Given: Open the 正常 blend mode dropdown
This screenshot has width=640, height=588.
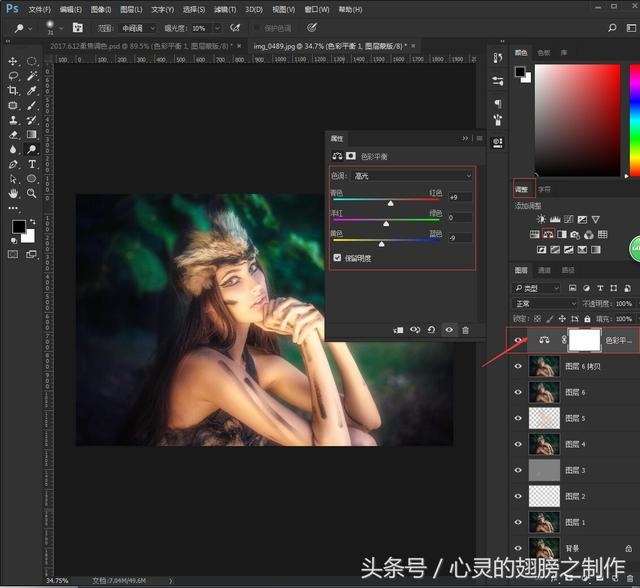Looking at the screenshot, I should pyautogui.click(x=544, y=304).
